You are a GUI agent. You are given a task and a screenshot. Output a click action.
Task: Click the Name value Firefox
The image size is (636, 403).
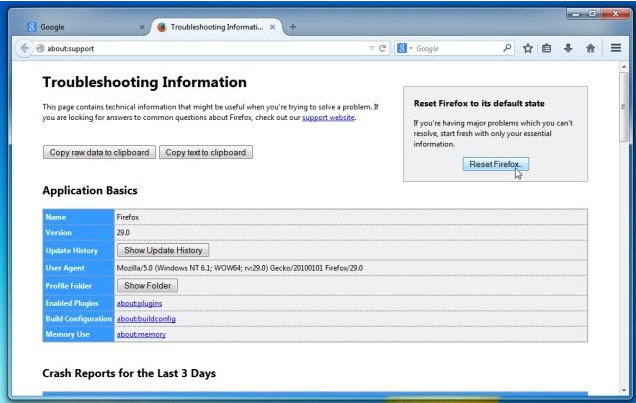(127, 217)
